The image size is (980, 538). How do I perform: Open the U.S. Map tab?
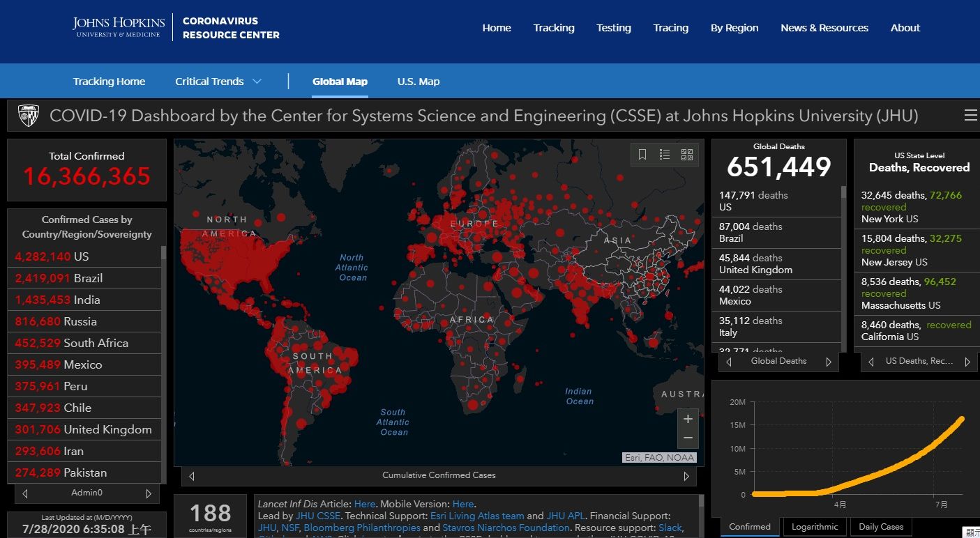click(x=419, y=82)
